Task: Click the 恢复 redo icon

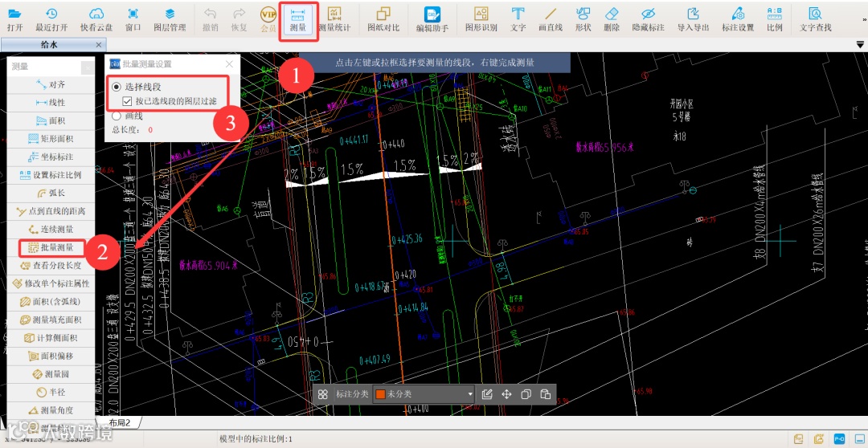Action: [240, 19]
